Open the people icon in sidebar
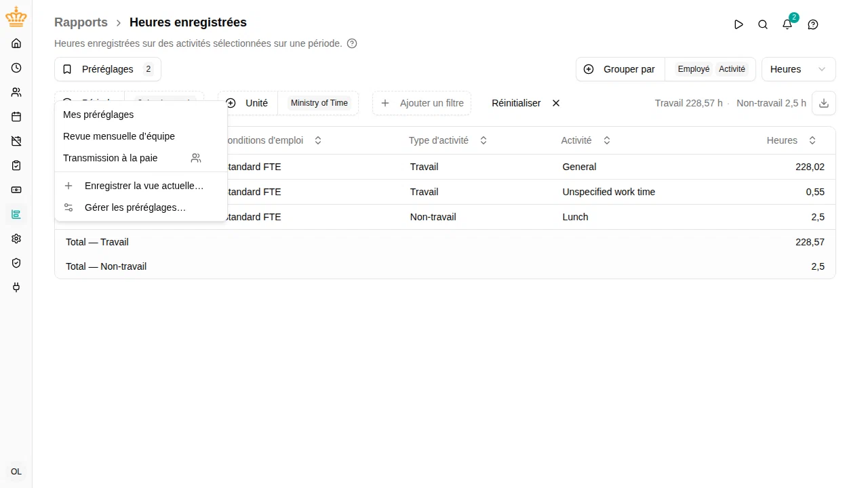Image resolution: width=868 pixels, height=488 pixels. 16,92
